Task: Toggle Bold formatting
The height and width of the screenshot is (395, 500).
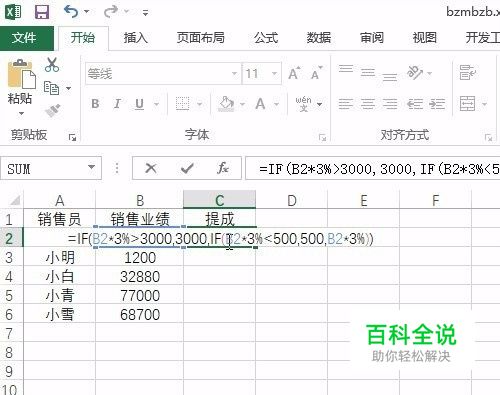Action: (95, 104)
